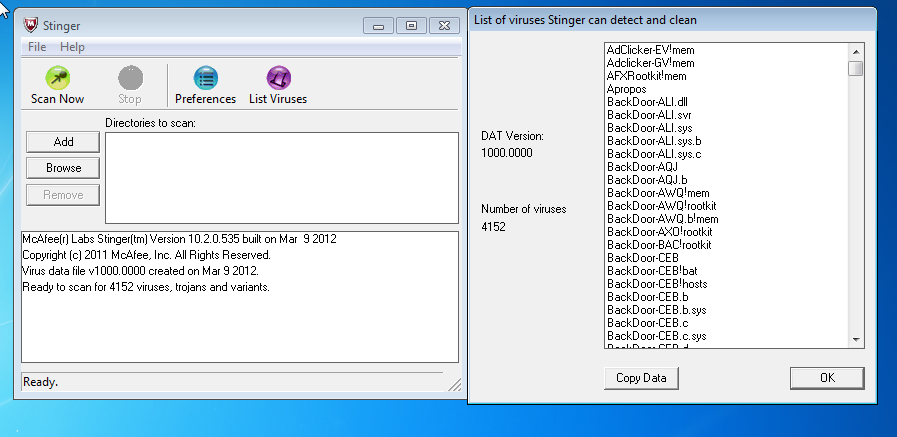Screen dimensions: 897x437
Task: Select BackDoor-AWQ!mem entry
Action: click(x=658, y=193)
